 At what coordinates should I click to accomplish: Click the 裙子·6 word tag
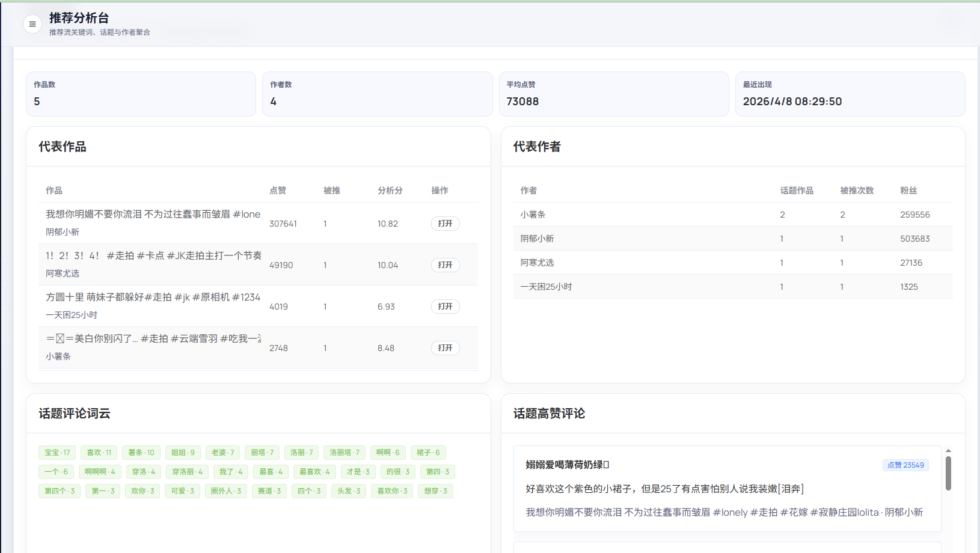coord(428,453)
